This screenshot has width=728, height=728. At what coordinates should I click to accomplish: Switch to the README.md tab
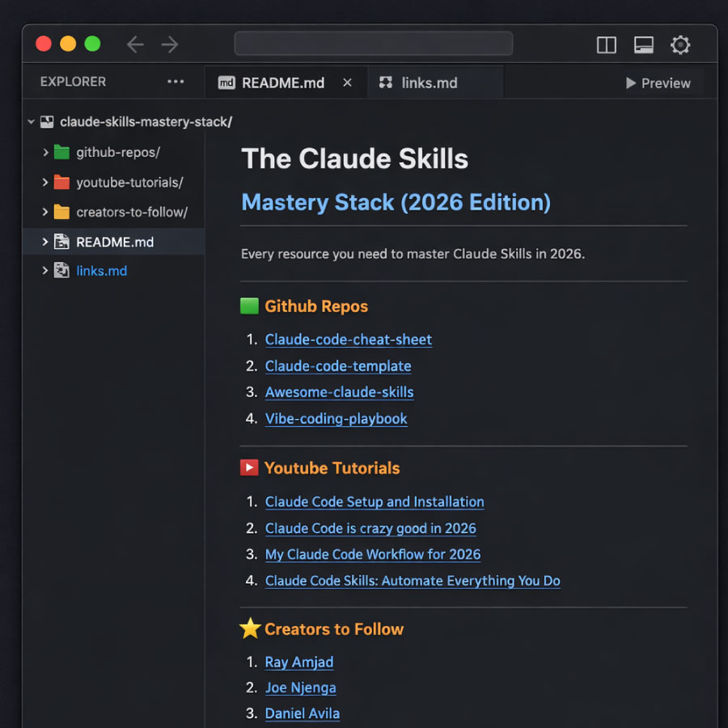(286, 83)
